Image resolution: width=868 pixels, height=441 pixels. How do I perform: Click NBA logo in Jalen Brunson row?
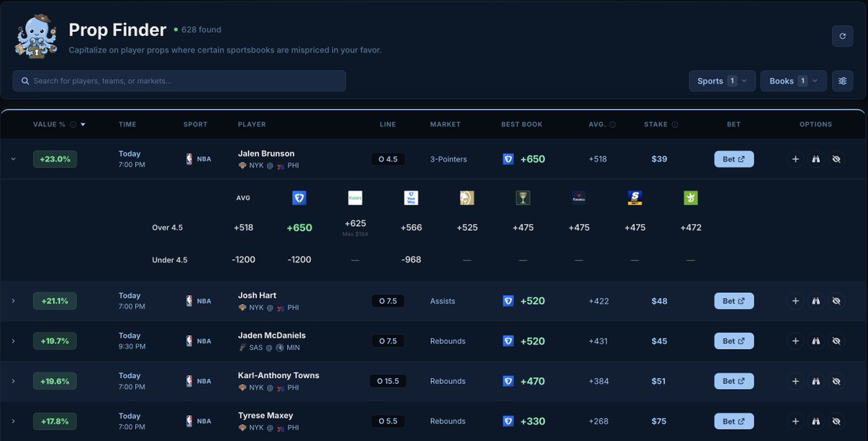[x=189, y=159]
